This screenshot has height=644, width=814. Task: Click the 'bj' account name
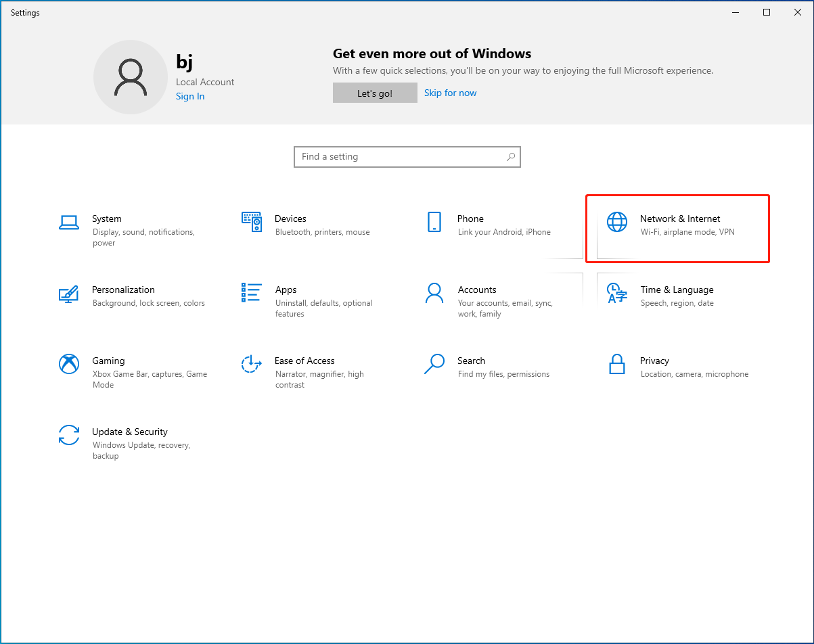pos(185,62)
